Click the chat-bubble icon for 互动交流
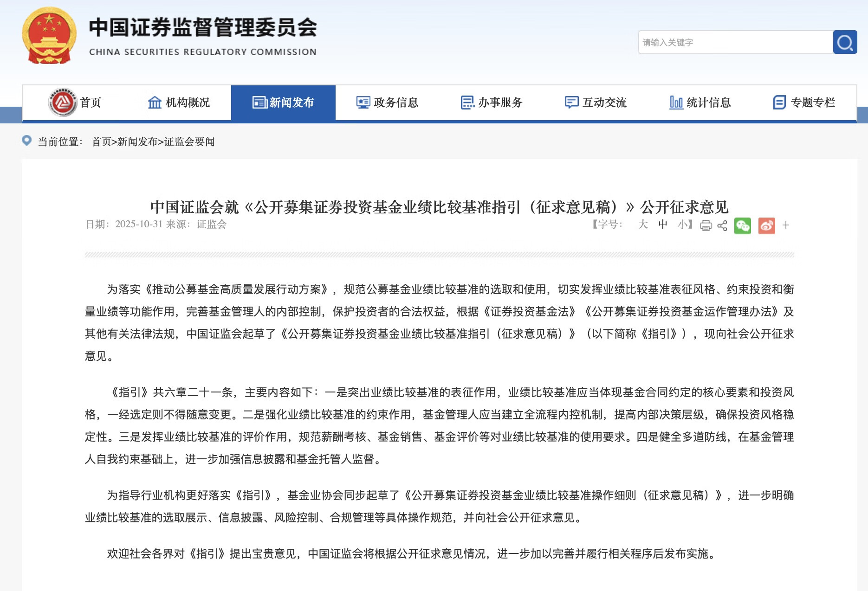 point(570,103)
